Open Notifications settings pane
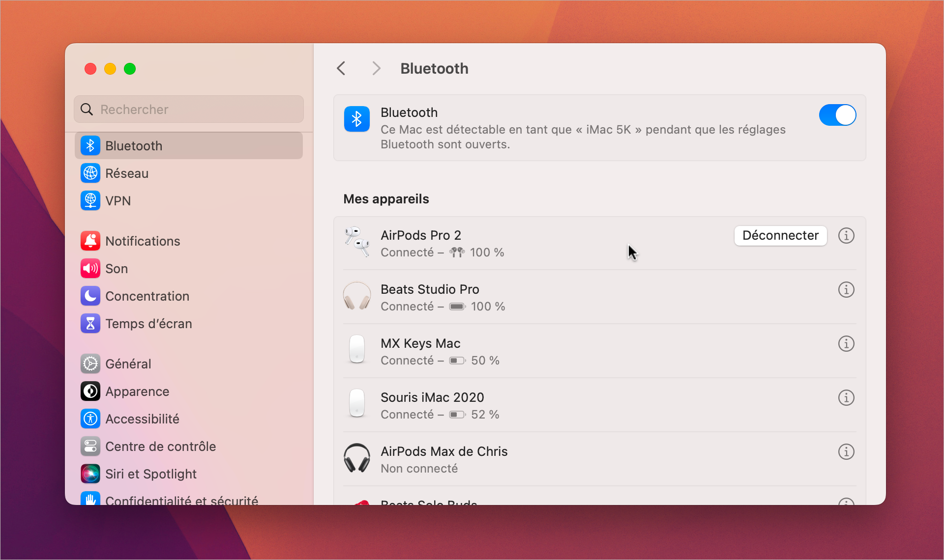This screenshot has height=560, width=944. point(143,241)
